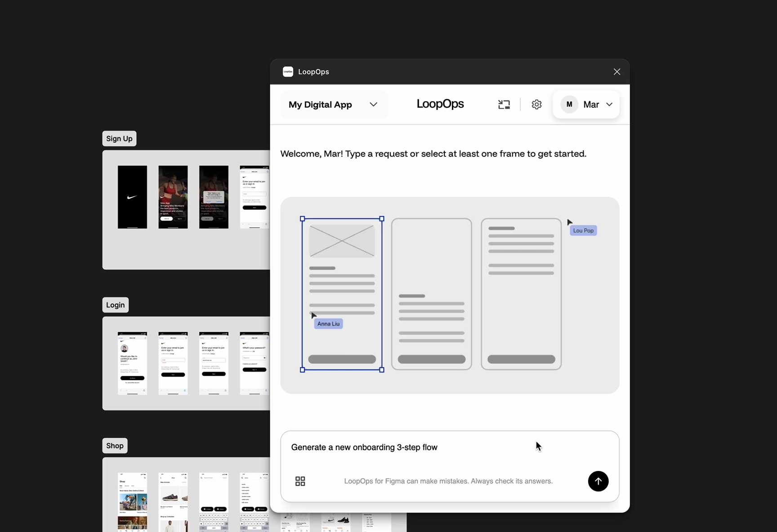The height and width of the screenshot is (532, 777).
Task: Open the settings gear icon
Action: click(536, 104)
